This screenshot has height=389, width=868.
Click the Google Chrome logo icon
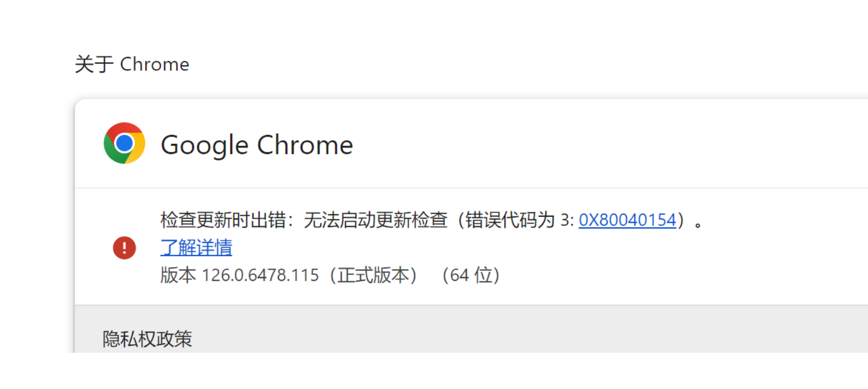(x=124, y=143)
